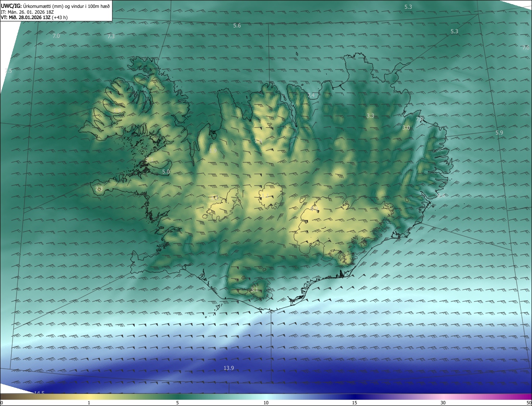The height and width of the screenshot is (406, 532).
Task: Click the 10 tick on the color scale
Action: [266, 403]
